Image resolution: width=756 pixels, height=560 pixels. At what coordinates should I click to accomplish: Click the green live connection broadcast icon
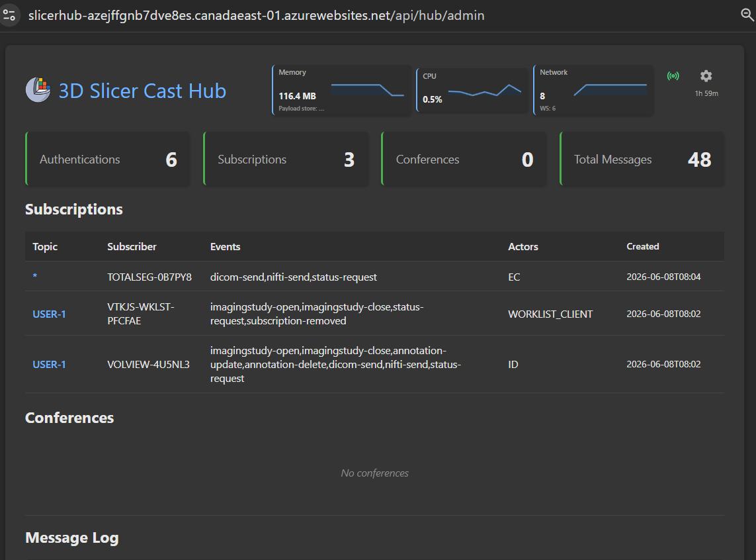[x=673, y=75]
